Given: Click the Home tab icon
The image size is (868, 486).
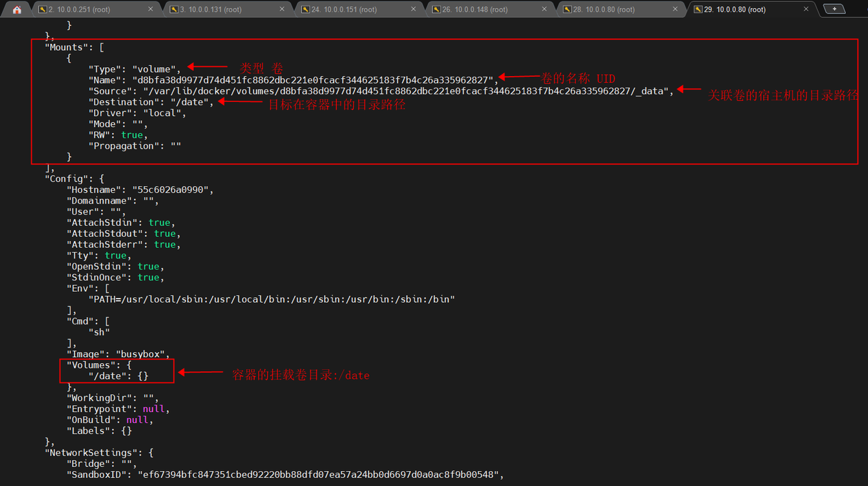Looking at the screenshot, I should pyautogui.click(x=16, y=10).
